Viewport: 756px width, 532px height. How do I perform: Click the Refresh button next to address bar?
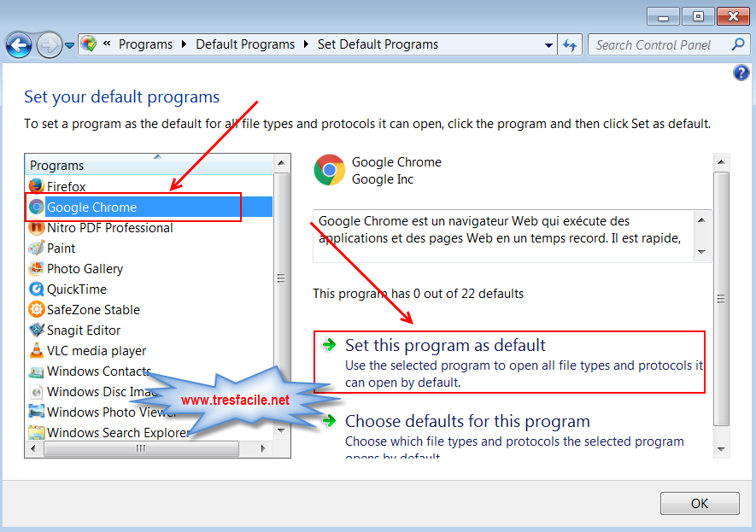coord(570,45)
